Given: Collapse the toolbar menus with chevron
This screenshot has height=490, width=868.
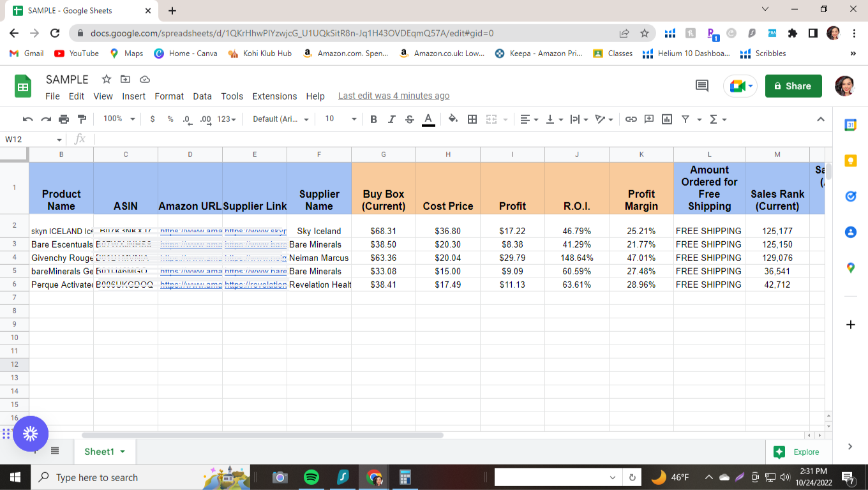Looking at the screenshot, I should coord(821,119).
